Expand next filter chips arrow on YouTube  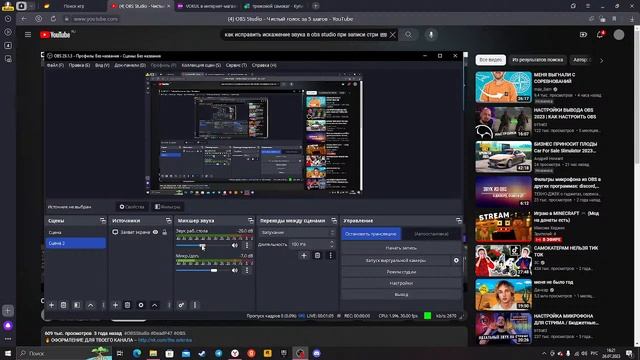pyautogui.click(x=601, y=60)
